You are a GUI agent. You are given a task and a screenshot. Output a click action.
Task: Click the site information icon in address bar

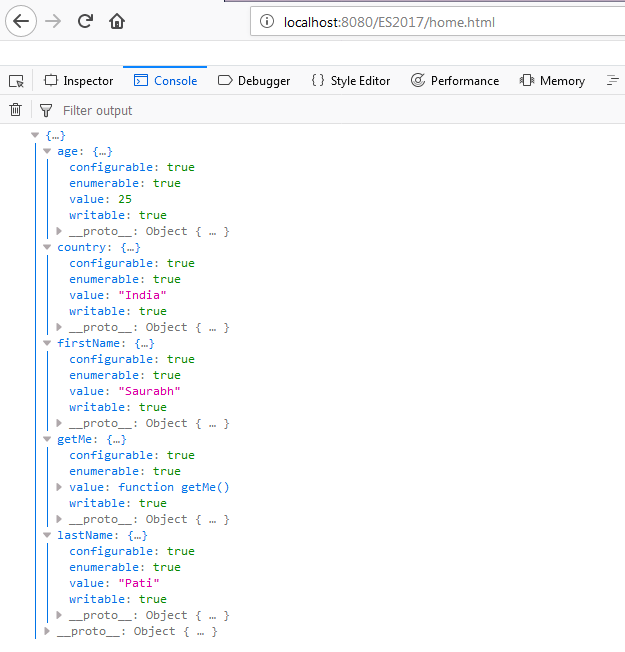click(265, 22)
